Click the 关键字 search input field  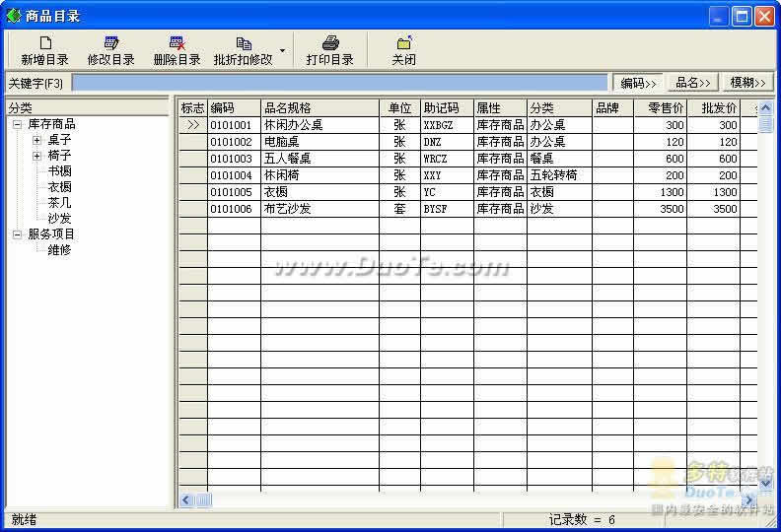click(340, 83)
